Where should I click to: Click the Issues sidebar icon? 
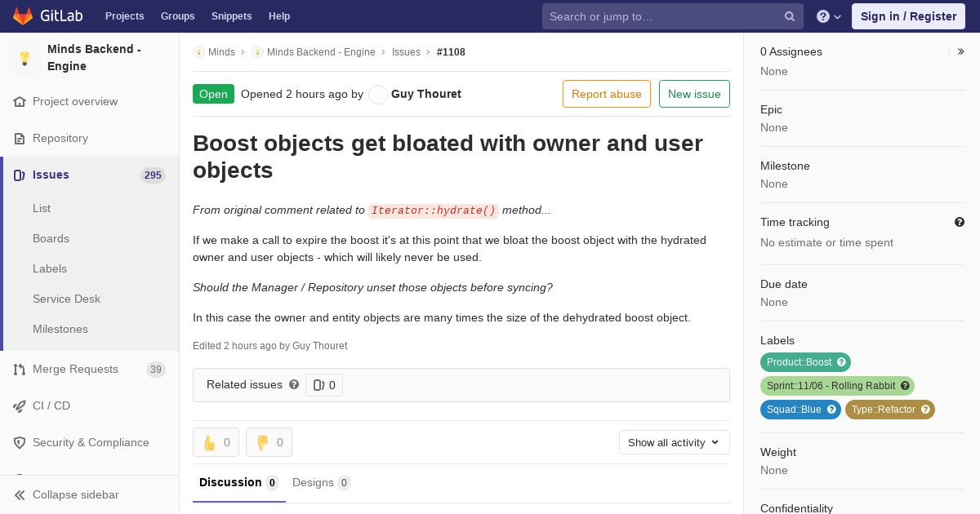[20, 175]
